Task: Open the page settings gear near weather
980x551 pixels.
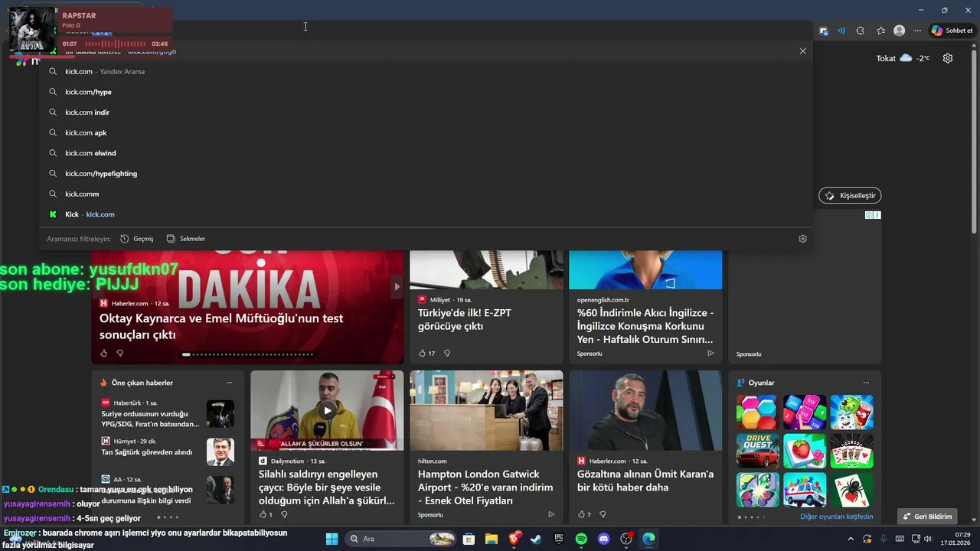Action: coord(948,58)
